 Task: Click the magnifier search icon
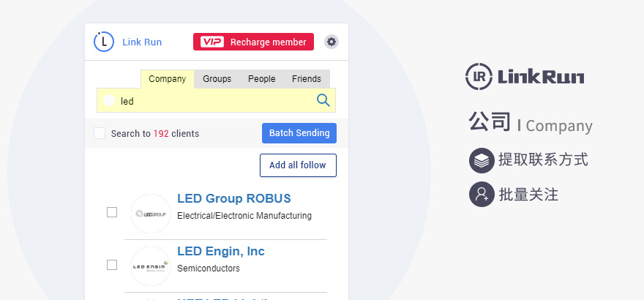point(323,100)
